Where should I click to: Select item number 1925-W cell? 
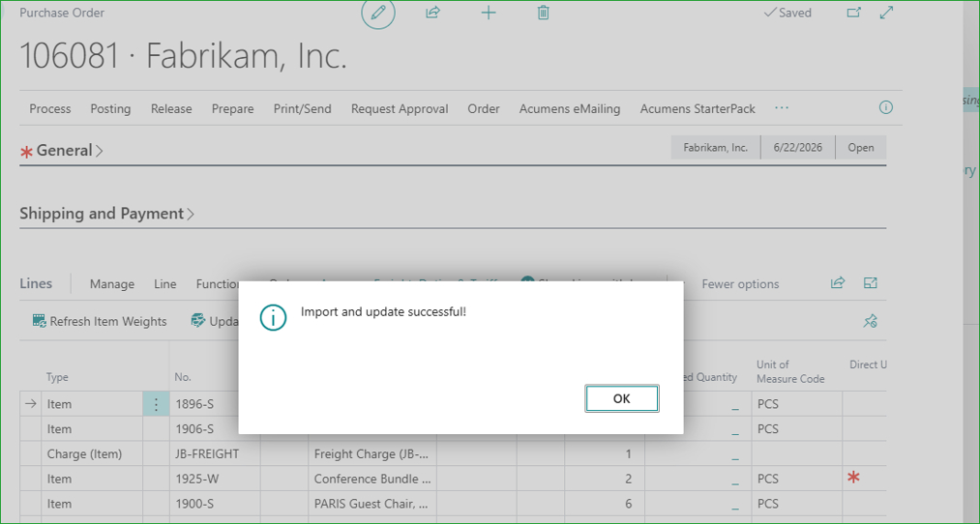pos(216,479)
